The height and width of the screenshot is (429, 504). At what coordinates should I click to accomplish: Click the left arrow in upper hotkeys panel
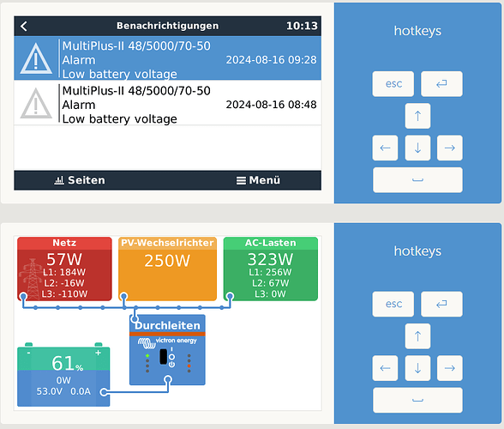(385, 148)
